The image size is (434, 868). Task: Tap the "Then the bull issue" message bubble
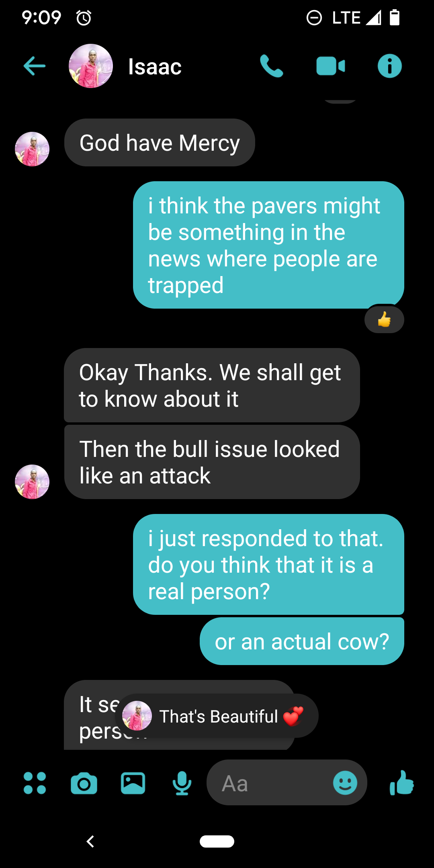pyautogui.click(x=212, y=462)
